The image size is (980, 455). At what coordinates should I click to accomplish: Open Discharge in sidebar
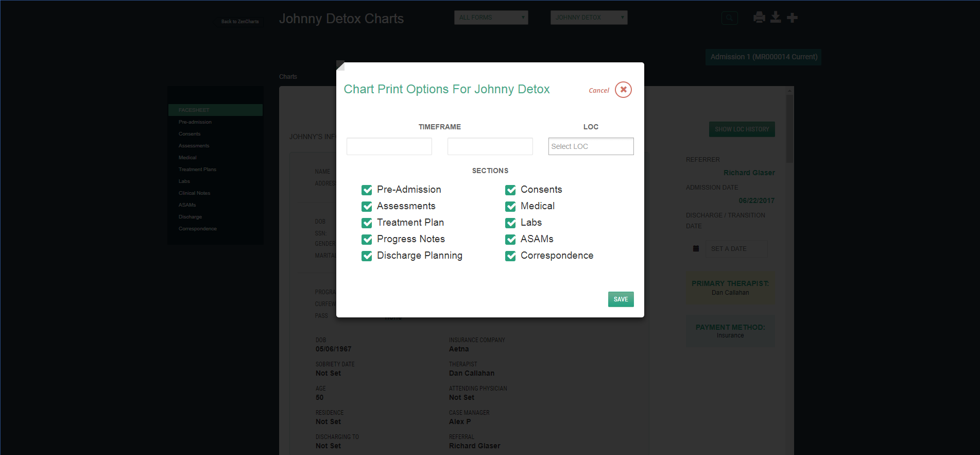tap(190, 217)
